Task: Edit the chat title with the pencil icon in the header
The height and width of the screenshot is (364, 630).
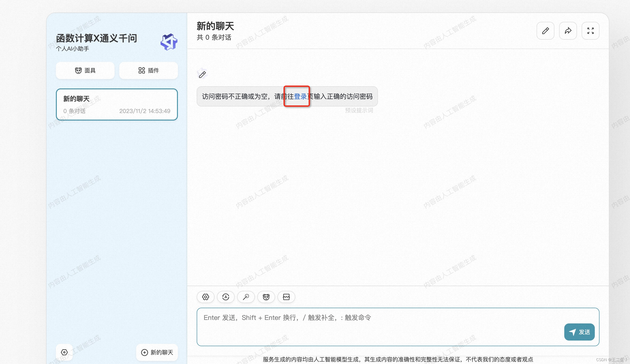Action: click(x=545, y=31)
